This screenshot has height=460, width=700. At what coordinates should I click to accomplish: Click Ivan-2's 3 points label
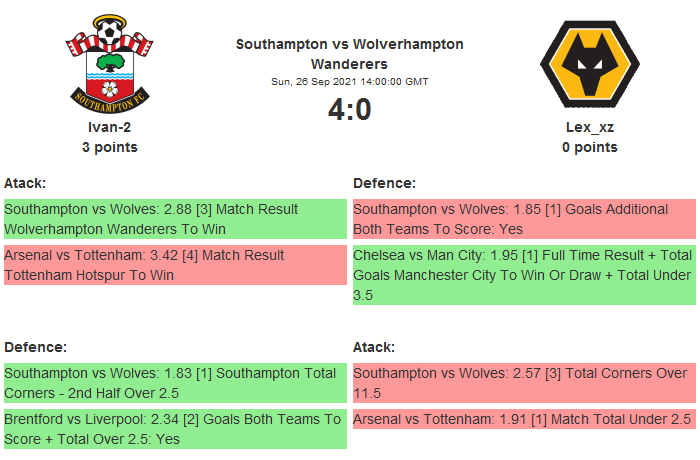(x=110, y=147)
